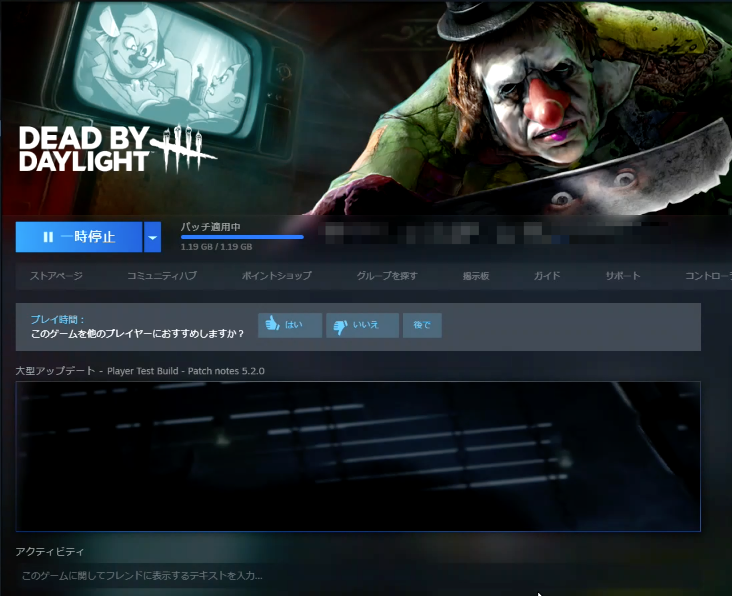
Task: Open the ガイド tab
Action: pyautogui.click(x=547, y=276)
